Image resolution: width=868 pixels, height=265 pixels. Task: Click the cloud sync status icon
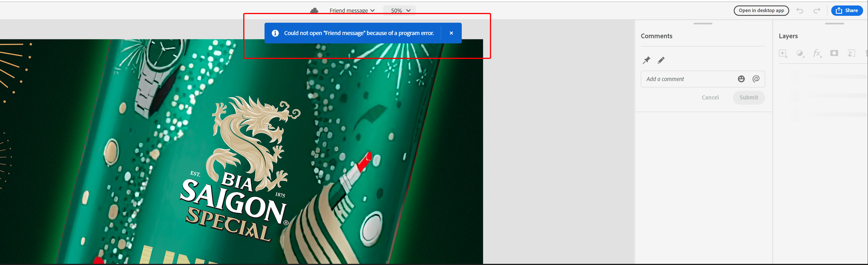[x=314, y=10]
